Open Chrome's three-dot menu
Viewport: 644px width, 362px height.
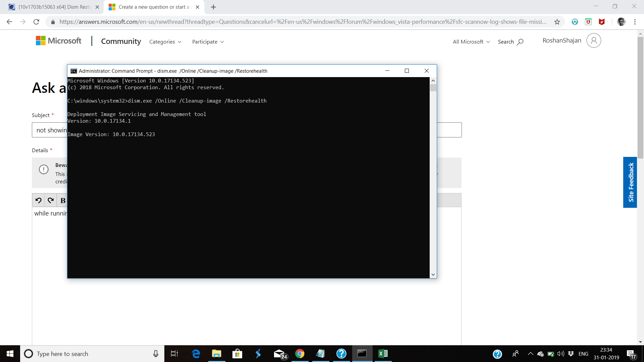[635, 22]
